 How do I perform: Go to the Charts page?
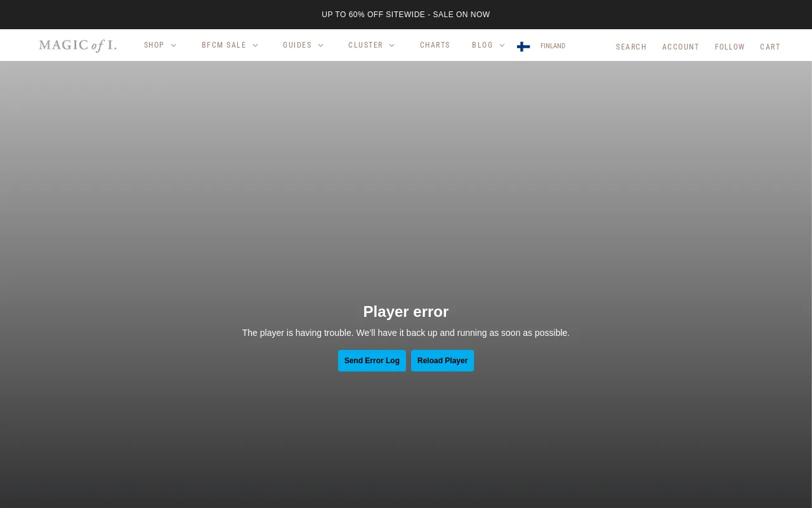(435, 45)
